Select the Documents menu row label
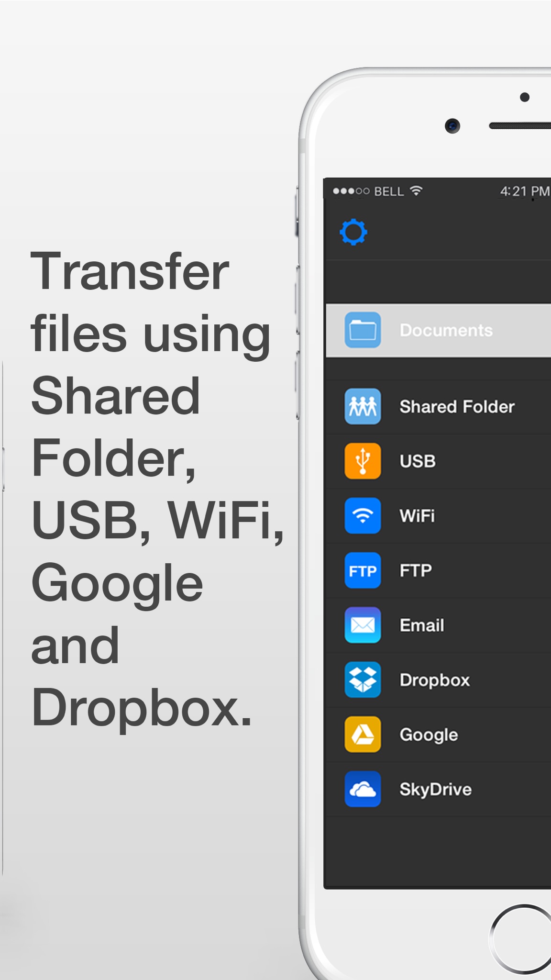This screenshot has height=980, width=551. click(446, 330)
